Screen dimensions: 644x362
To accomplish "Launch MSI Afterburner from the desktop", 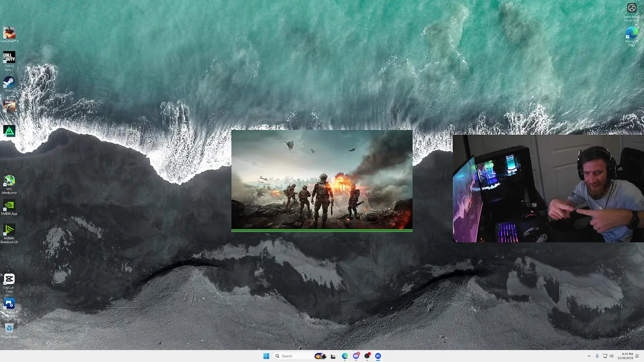I will (9, 184).
